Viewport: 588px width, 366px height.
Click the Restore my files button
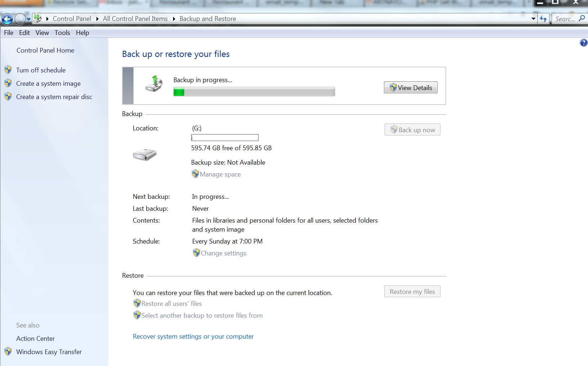[412, 291]
